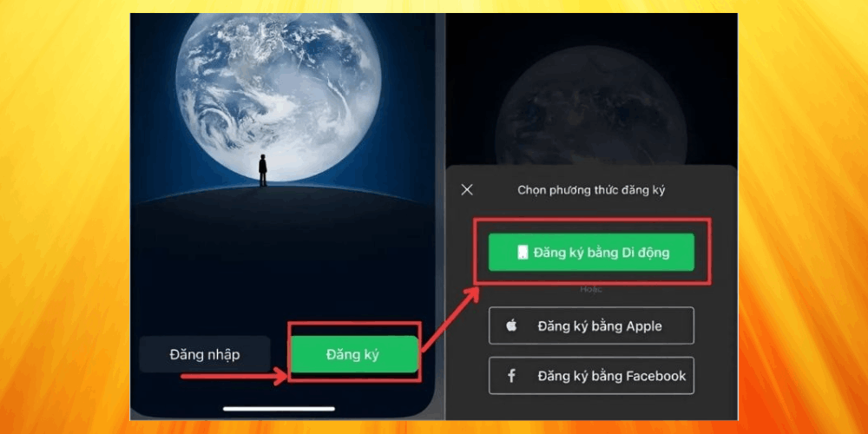Click the Chọn phương thức đăng ký heading
This screenshot has height=434, width=868.
coord(591,190)
